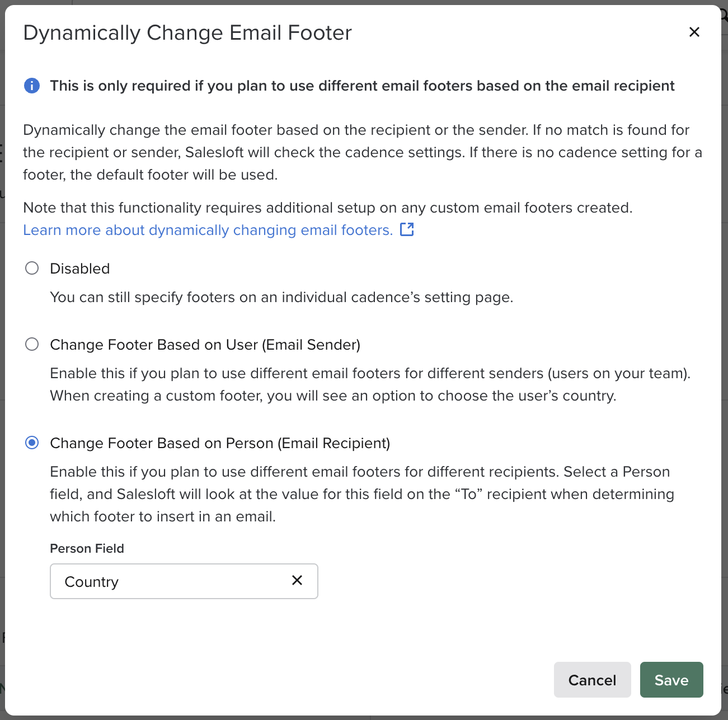The width and height of the screenshot is (728, 720).
Task: Clear the Country value in Person Field
Action: (x=297, y=581)
